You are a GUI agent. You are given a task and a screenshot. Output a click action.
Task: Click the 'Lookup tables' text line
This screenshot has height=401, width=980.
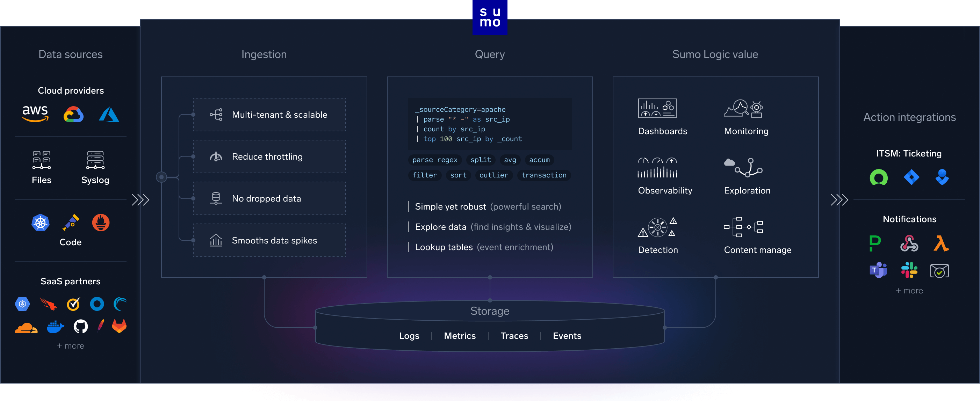click(x=484, y=247)
